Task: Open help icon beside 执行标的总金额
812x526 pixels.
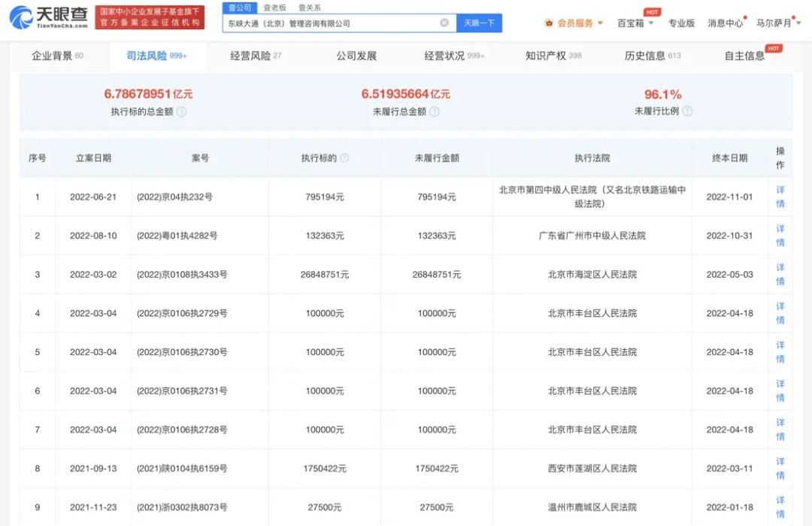Action: tap(181, 111)
